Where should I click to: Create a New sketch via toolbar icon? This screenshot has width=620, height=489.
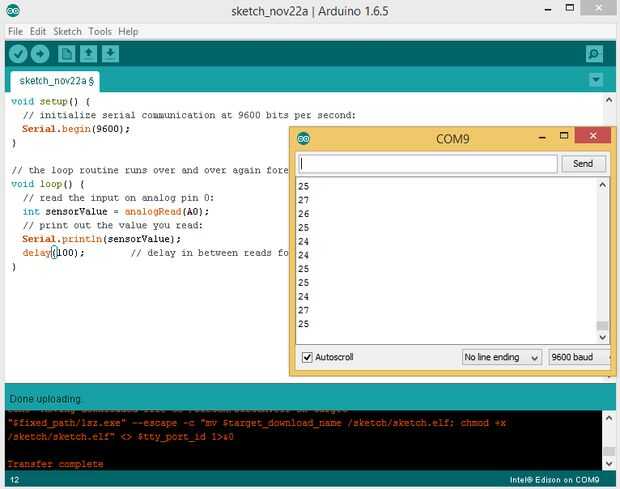click(x=66, y=54)
